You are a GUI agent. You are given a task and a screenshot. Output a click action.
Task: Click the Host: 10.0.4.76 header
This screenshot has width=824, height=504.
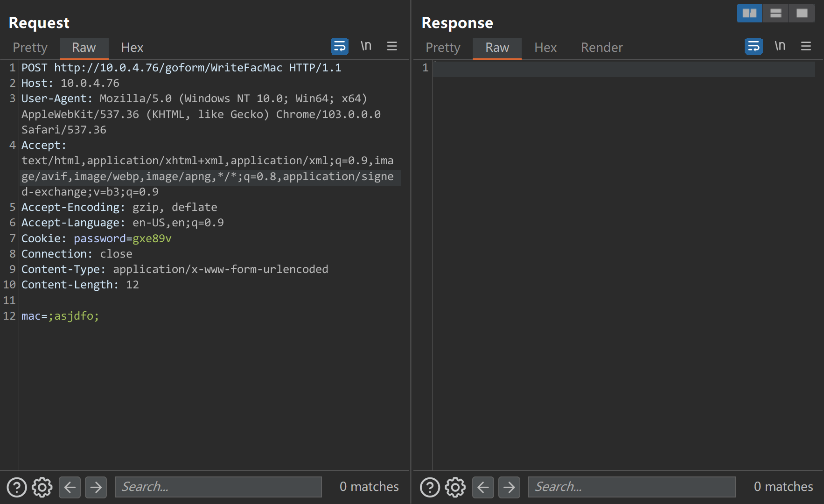(70, 83)
